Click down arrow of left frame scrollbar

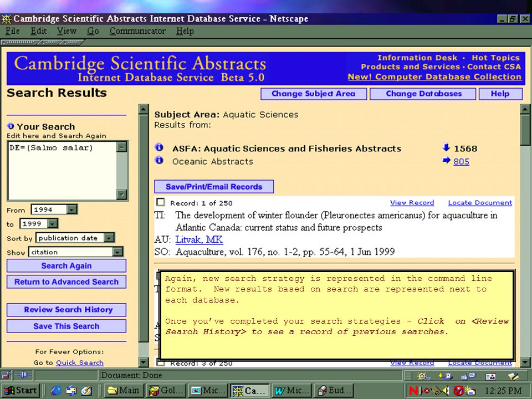(x=144, y=362)
